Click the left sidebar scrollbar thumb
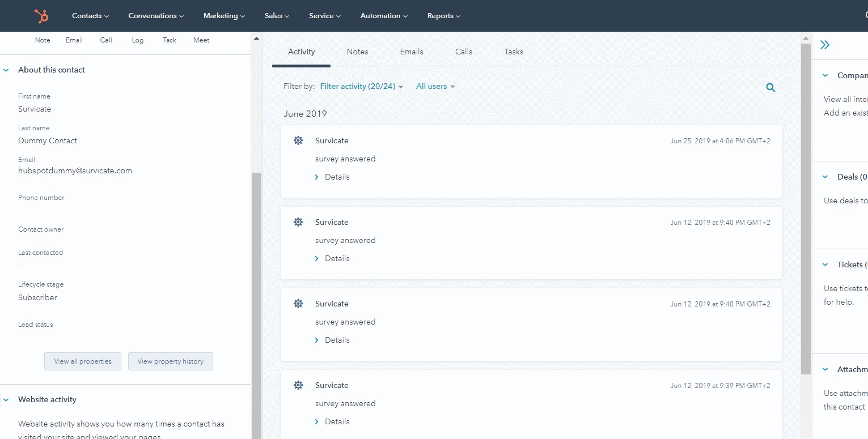 point(256,306)
